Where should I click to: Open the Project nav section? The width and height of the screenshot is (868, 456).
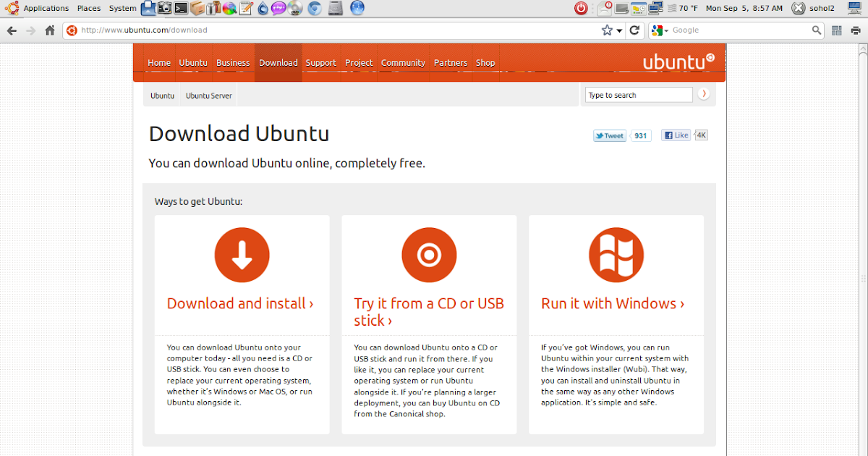(359, 63)
